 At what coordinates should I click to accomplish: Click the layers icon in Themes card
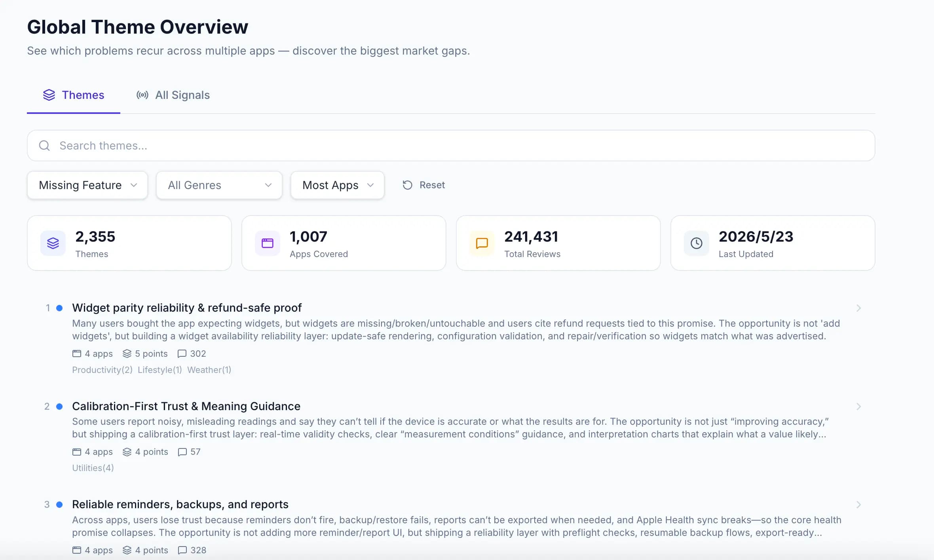point(53,243)
